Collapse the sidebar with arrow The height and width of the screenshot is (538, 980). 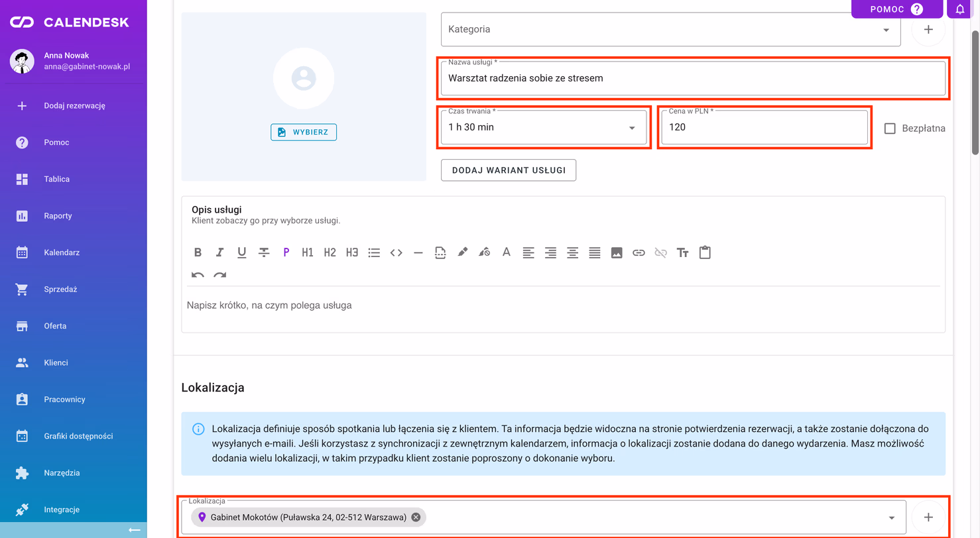(x=134, y=530)
